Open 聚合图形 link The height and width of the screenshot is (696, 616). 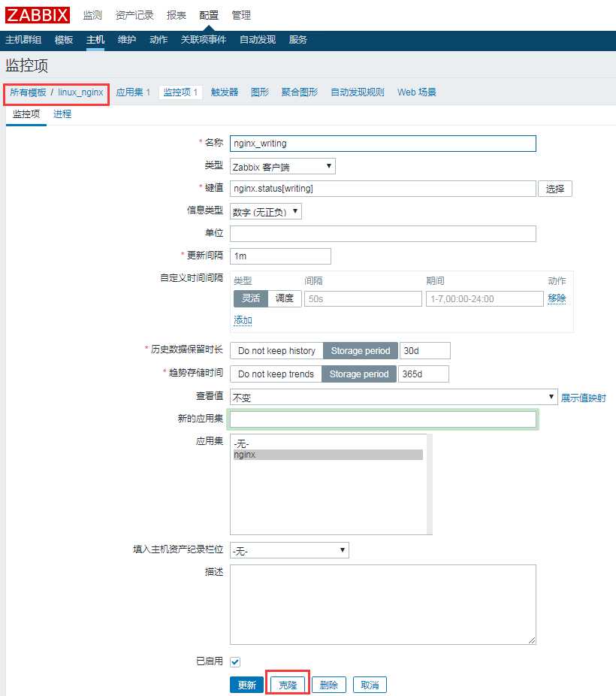tap(300, 92)
